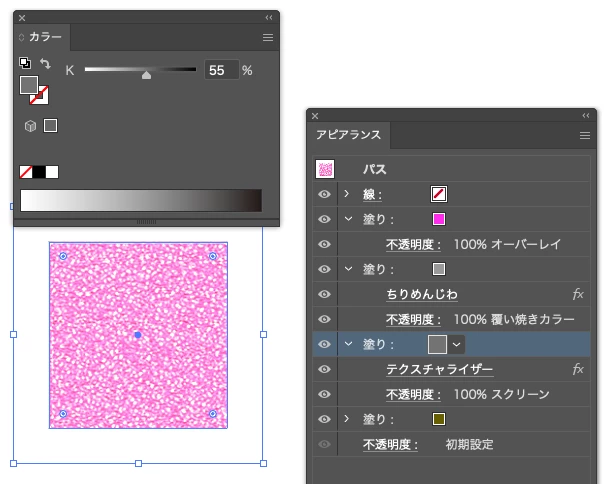Open the swatch dropdown on selected fill
The image size is (607, 484).
click(x=456, y=344)
